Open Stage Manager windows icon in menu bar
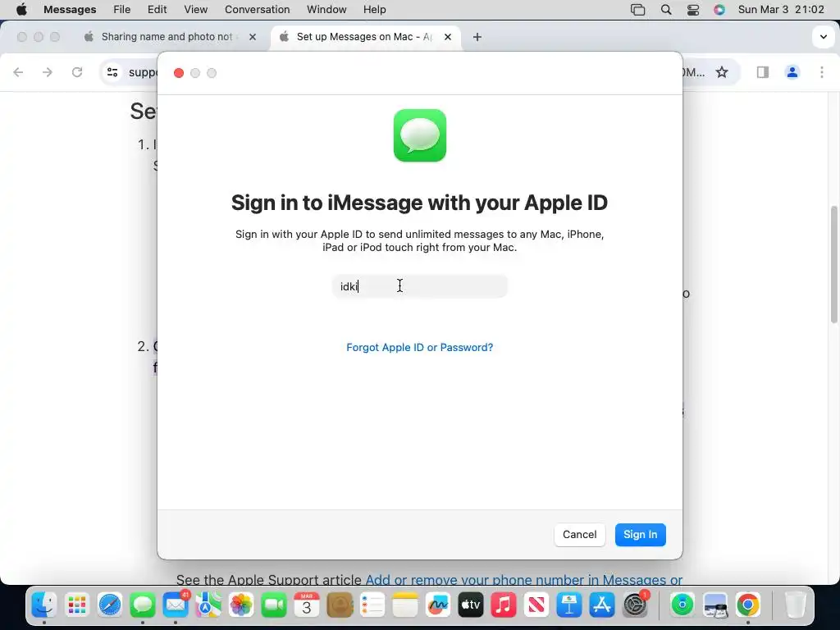 (x=637, y=10)
